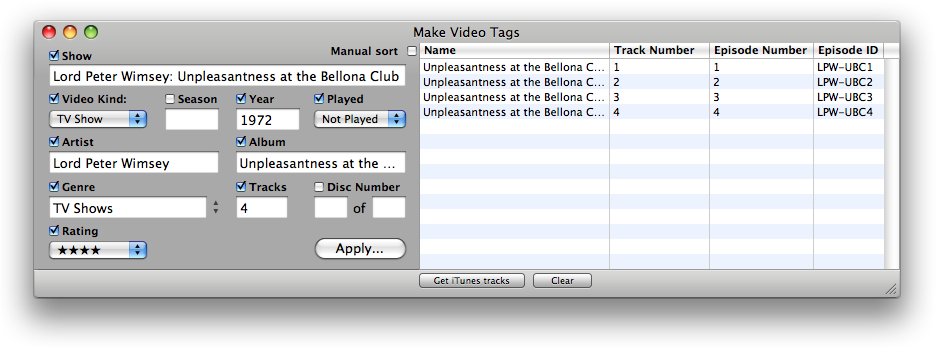Open the star Rating dropdown

(98, 250)
